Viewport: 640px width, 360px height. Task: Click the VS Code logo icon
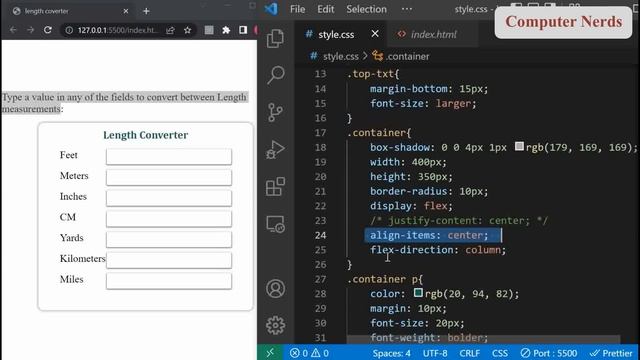pos(271,9)
